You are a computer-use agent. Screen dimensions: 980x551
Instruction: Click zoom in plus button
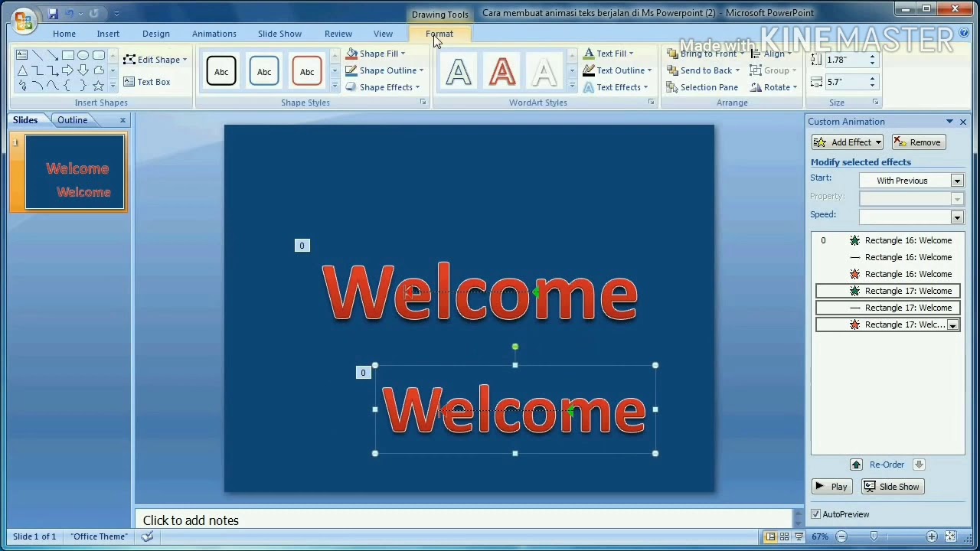(x=932, y=536)
